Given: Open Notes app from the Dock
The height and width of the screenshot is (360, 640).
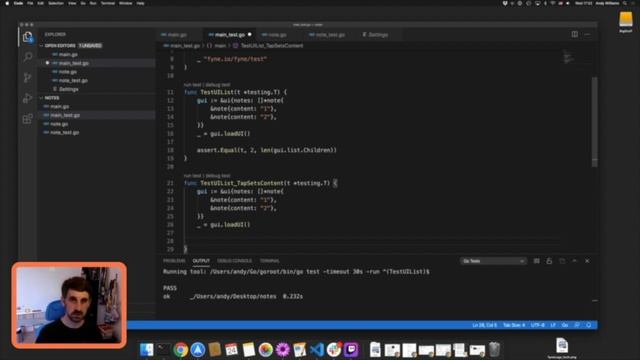Looking at the screenshot, I should pos(249,350).
